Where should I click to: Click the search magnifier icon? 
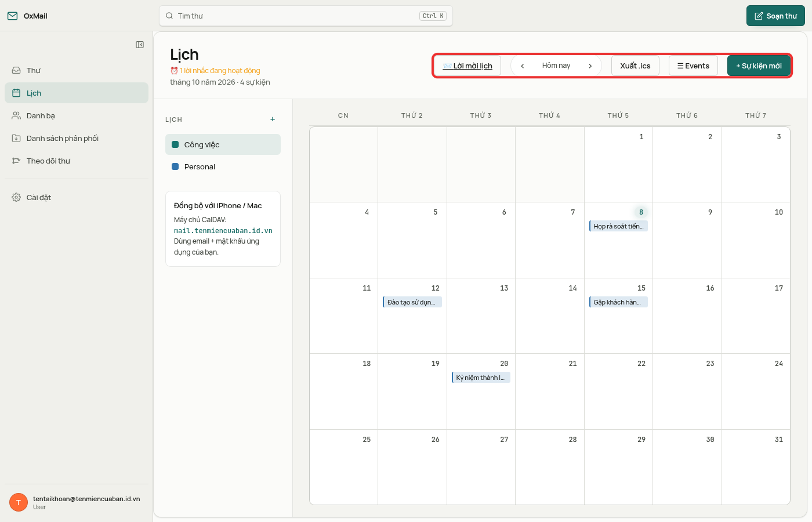(x=169, y=16)
